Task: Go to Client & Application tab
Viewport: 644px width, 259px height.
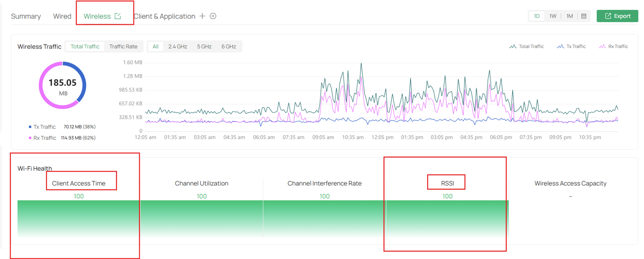Action: coord(165,16)
